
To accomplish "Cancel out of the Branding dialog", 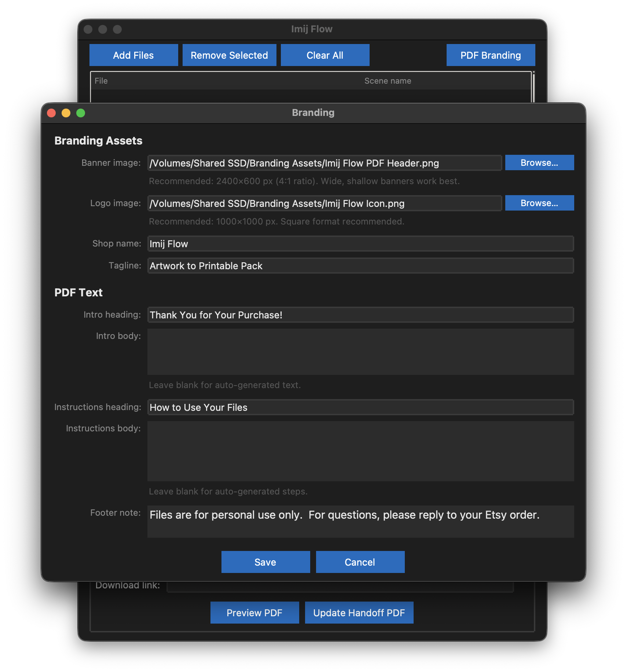I will point(360,562).
